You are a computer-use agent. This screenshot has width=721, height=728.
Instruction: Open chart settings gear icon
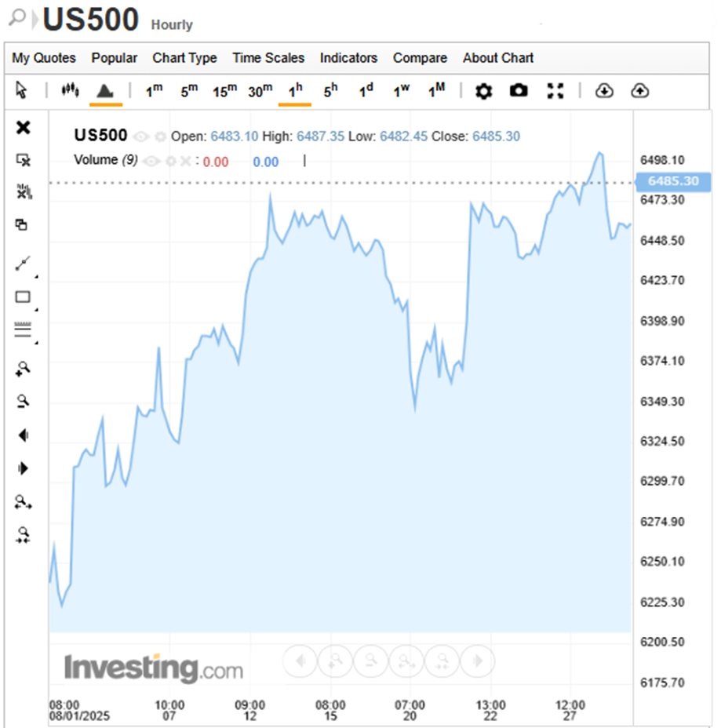(484, 92)
